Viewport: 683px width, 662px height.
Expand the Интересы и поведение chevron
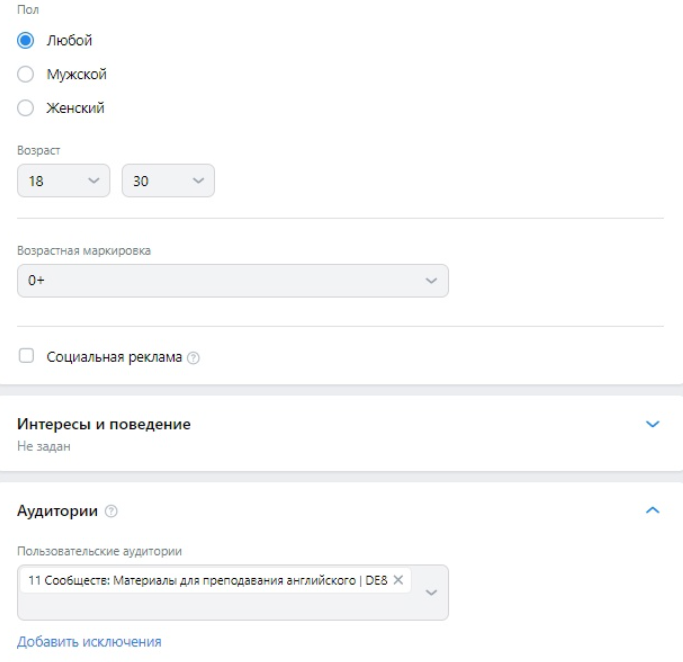click(652, 424)
